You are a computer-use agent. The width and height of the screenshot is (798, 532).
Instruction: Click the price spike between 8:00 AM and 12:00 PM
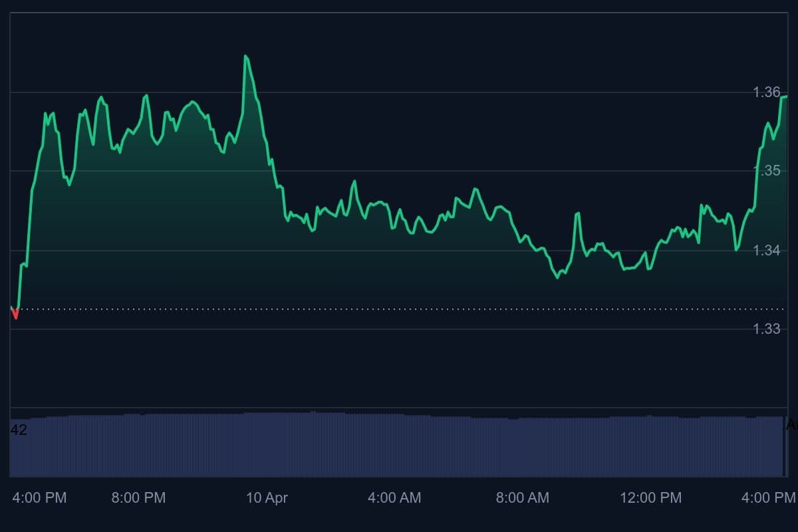coord(577,213)
